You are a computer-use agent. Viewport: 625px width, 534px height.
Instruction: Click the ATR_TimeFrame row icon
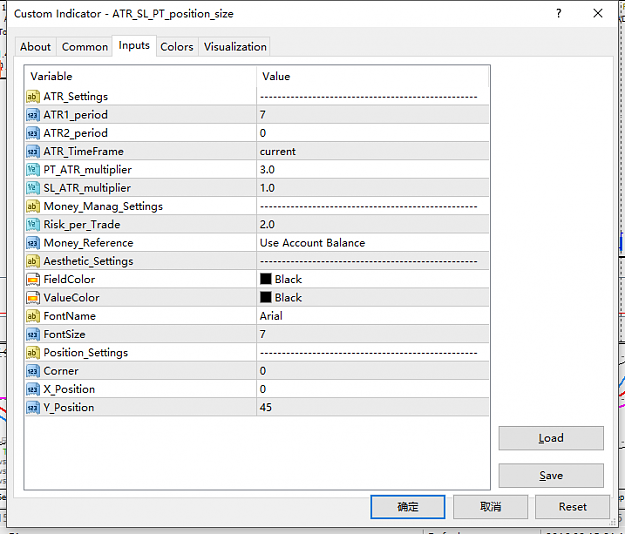pyautogui.click(x=33, y=151)
